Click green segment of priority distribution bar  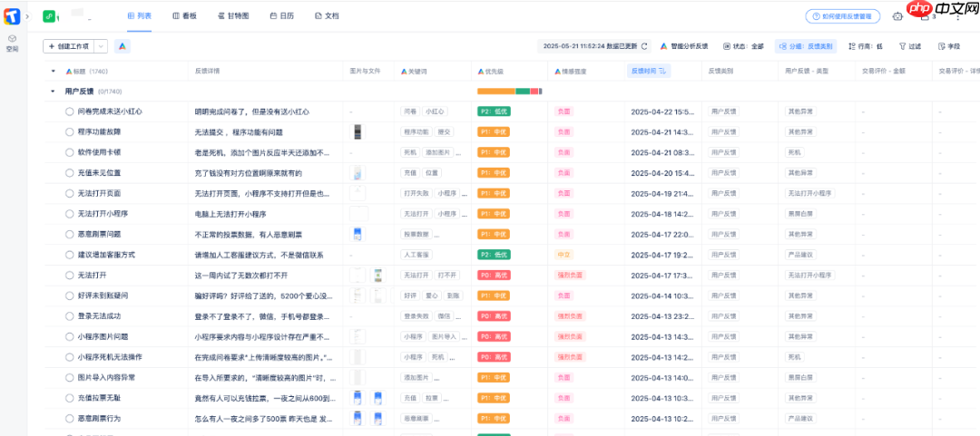(x=523, y=92)
